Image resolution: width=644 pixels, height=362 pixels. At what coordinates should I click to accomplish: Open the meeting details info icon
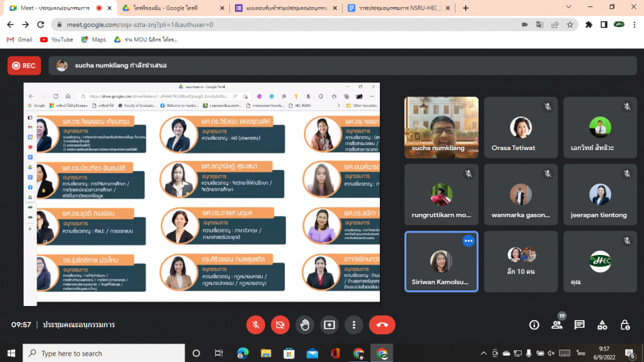click(x=534, y=325)
